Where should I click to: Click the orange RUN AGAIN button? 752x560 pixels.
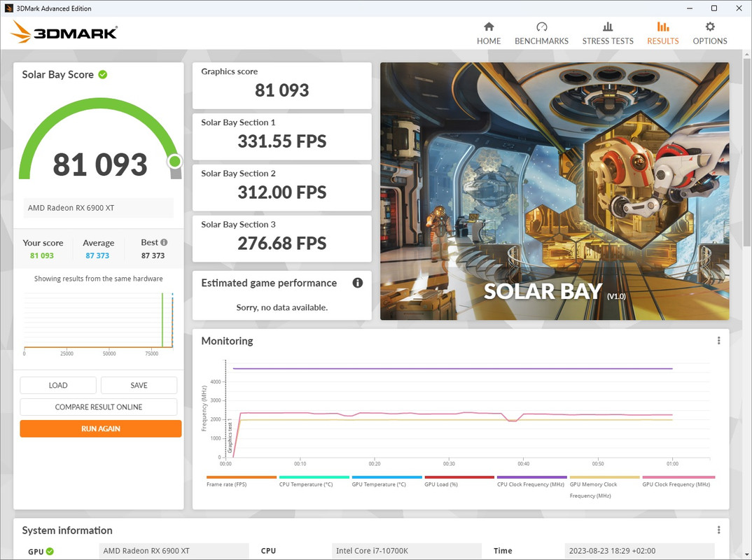point(101,428)
